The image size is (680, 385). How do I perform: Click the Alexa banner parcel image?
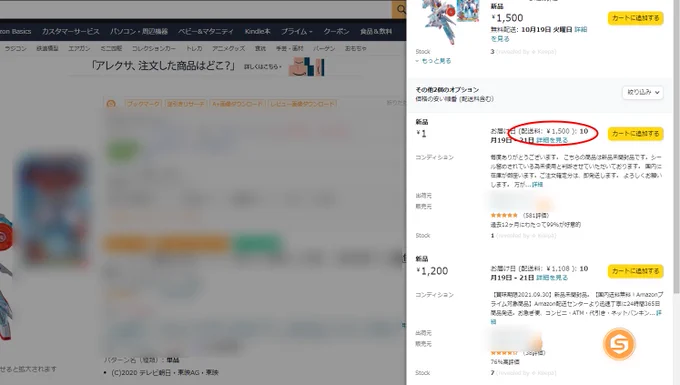(307, 67)
